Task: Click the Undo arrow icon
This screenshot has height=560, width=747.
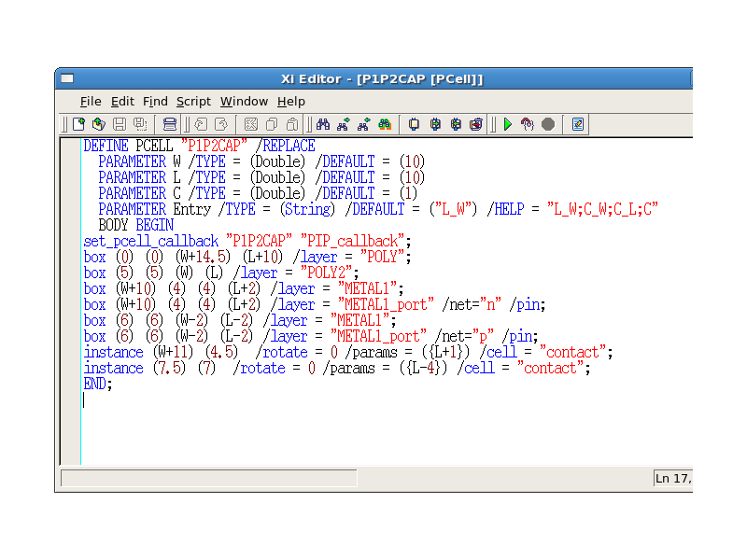Action: coord(201,124)
